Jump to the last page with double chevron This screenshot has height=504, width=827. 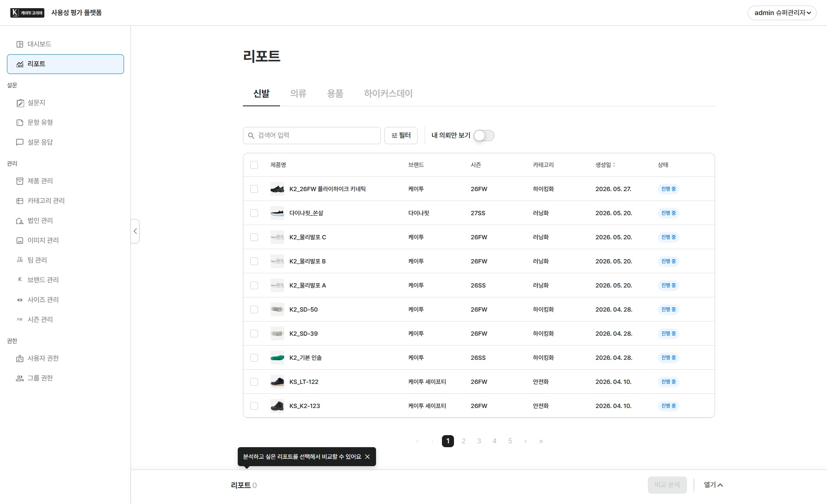click(x=541, y=441)
